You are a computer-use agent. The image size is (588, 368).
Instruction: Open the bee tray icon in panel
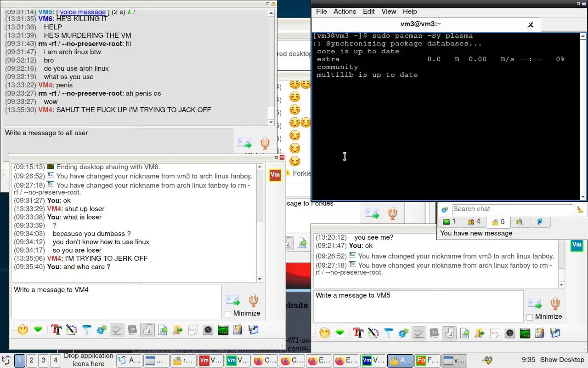click(x=487, y=360)
